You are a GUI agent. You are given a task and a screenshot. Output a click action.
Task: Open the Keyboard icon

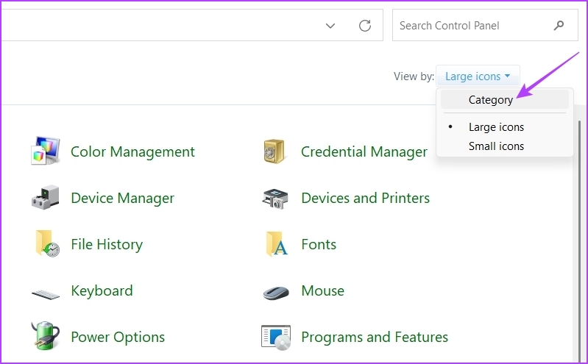click(45, 292)
